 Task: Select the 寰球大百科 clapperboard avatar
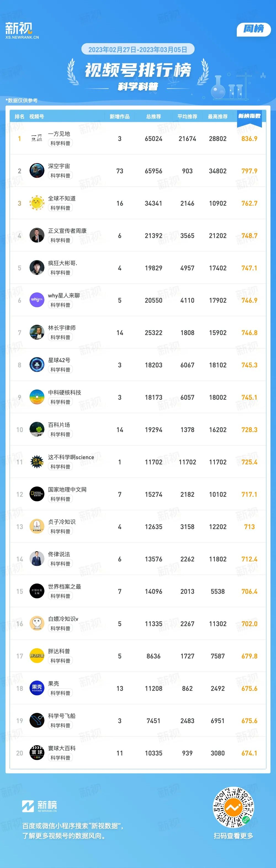(37, 753)
